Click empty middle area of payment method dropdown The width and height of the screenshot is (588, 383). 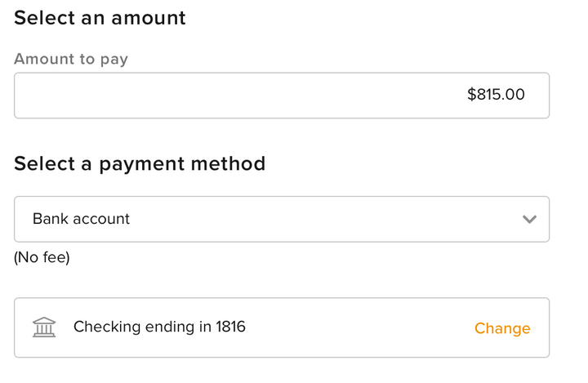327,219
